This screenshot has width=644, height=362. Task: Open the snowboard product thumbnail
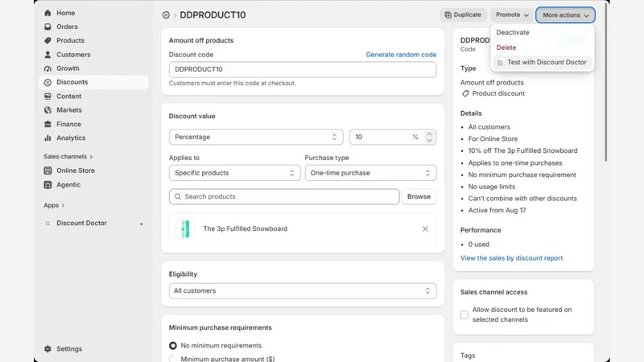tap(185, 229)
